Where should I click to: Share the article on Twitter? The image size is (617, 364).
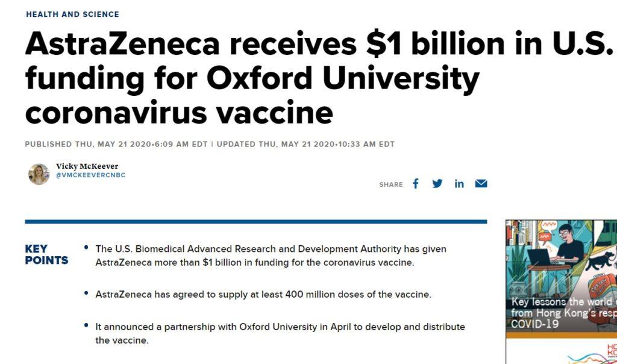(x=437, y=184)
